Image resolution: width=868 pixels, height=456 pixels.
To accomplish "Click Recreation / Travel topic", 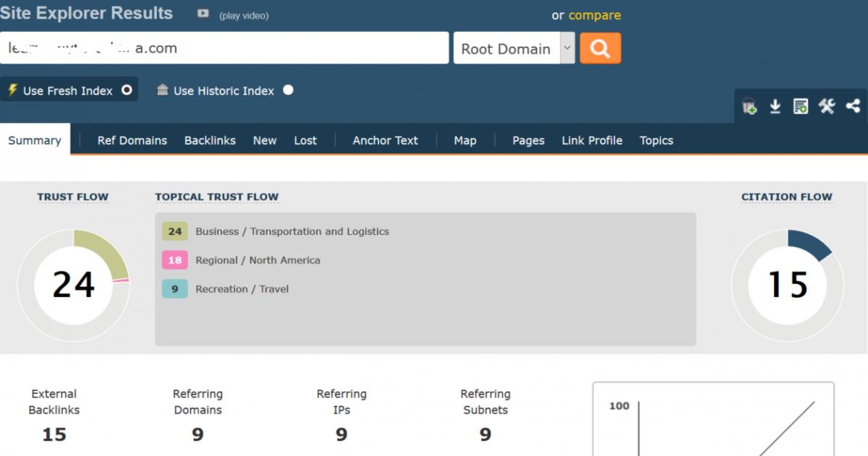I will pyautogui.click(x=242, y=289).
